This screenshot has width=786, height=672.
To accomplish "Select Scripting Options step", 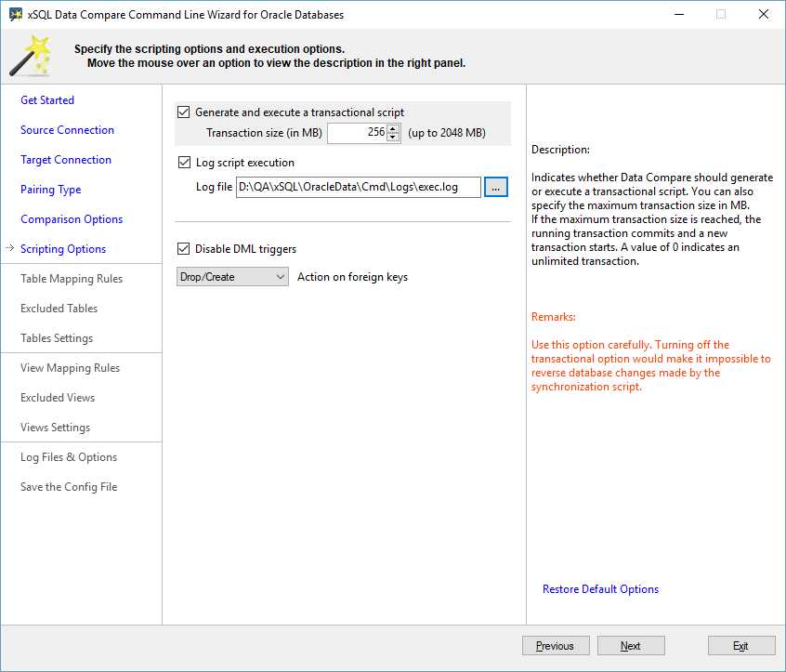I will tap(63, 249).
